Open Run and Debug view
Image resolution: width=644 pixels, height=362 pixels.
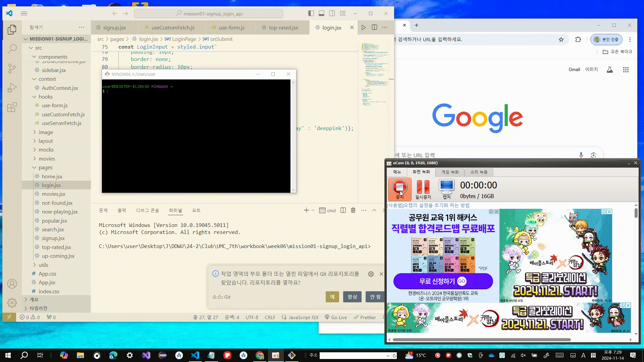point(12,88)
